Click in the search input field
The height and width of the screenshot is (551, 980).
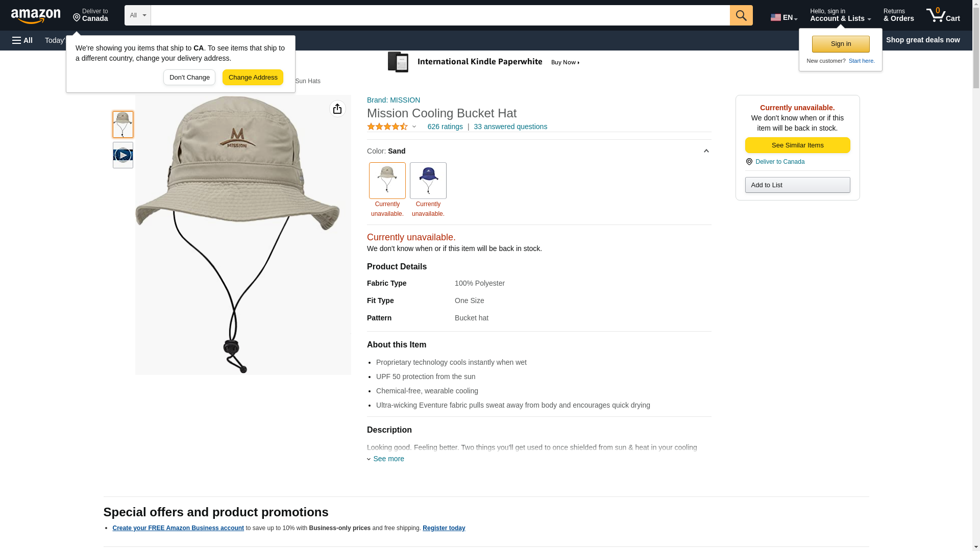pos(439,15)
